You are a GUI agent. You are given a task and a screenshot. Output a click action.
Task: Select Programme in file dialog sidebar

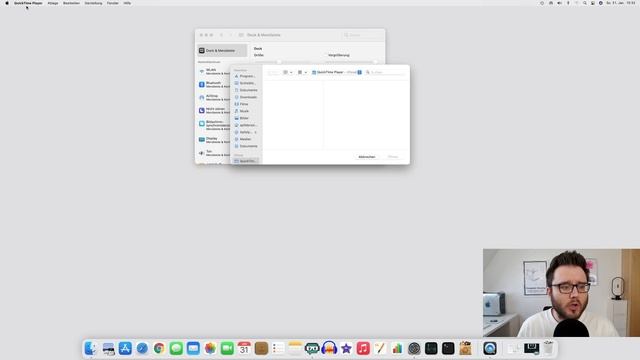pos(246,76)
